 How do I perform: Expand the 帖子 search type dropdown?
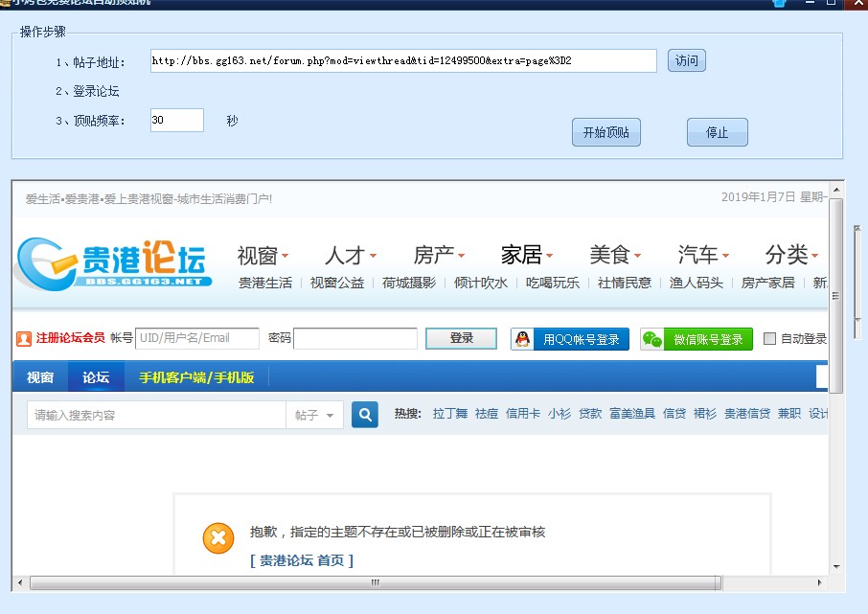[x=314, y=415]
